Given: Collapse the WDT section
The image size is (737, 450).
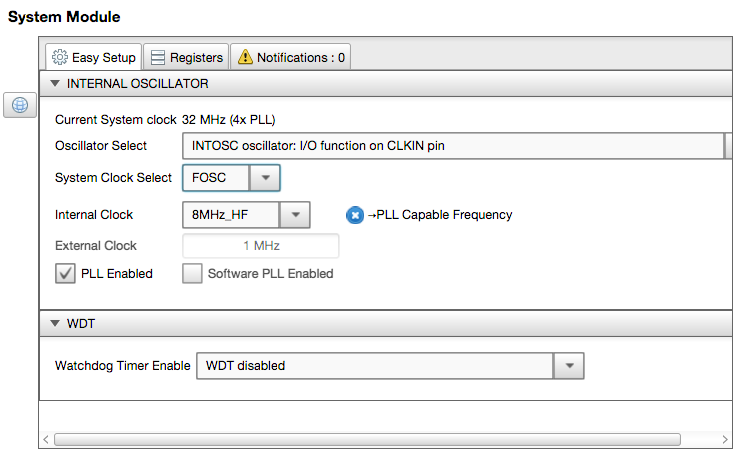Looking at the screenshot, I should [54, 324].
